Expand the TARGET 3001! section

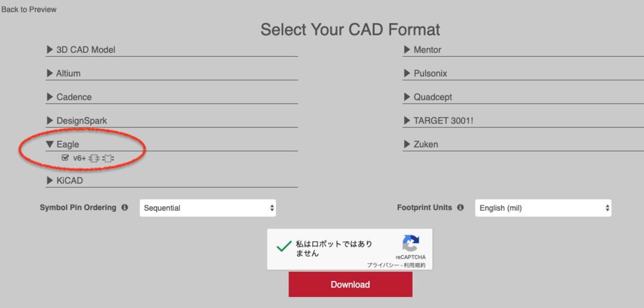pyautogui.click(x=523, y=120)
